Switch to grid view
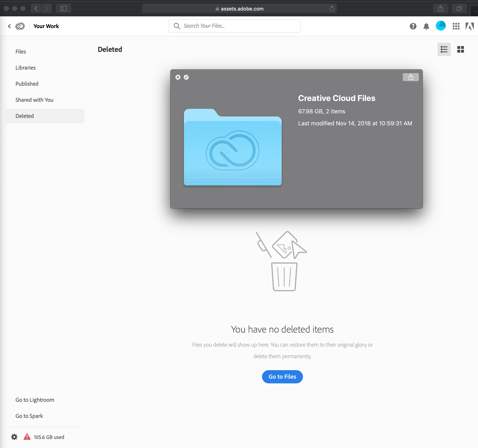This screenshot has width=478, height=448. 460,50
